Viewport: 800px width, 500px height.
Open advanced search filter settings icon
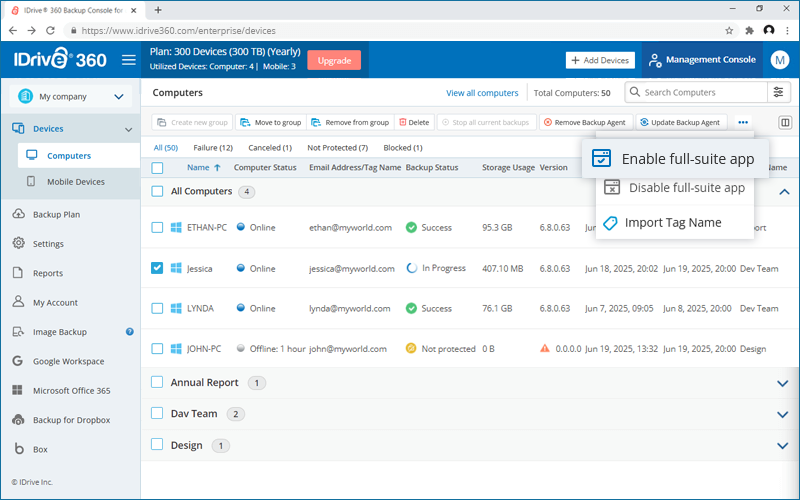pyautogui.click(x=779, y=92)
